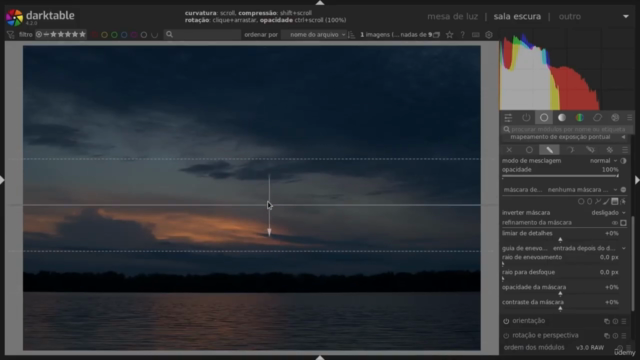Enable the orientação module

pyautogui.click(x=506, y=321)
